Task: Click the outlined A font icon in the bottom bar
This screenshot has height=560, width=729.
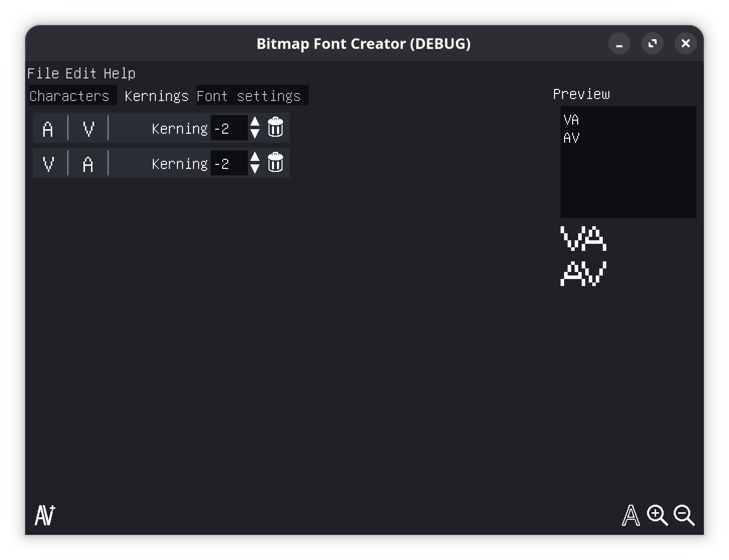Action: pos(631,515)
